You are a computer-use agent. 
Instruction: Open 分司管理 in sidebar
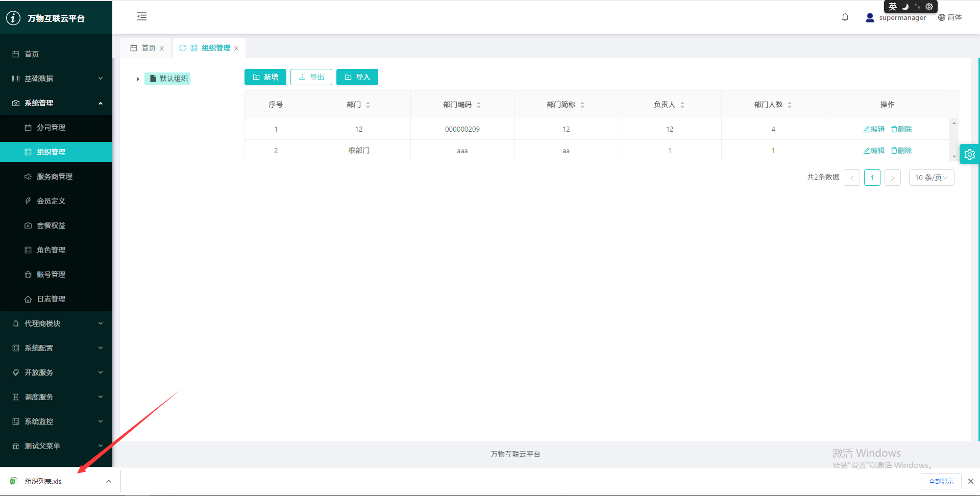pyautogui.click(x=56, y=128)
